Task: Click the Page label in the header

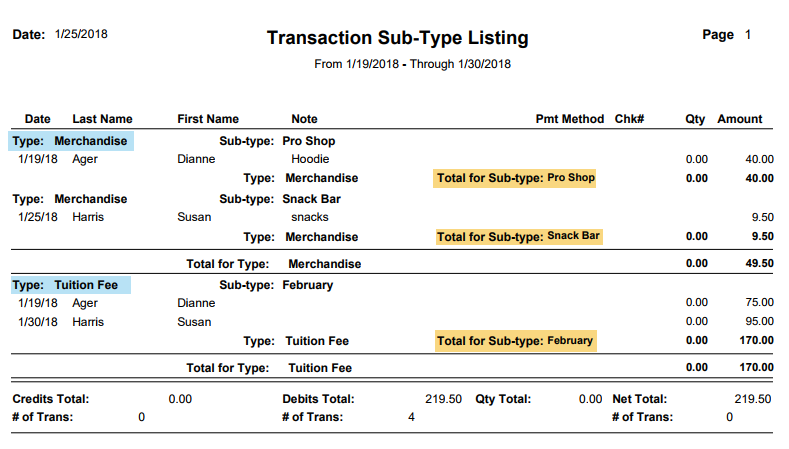Action: [718, 35]
